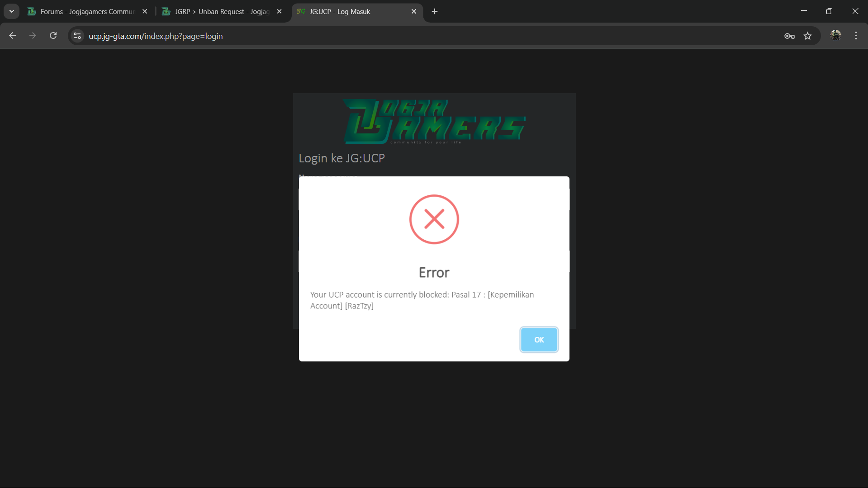Click the blocked account error message
The height and width of the screenshot is (488, 868).
pos(422,300)
